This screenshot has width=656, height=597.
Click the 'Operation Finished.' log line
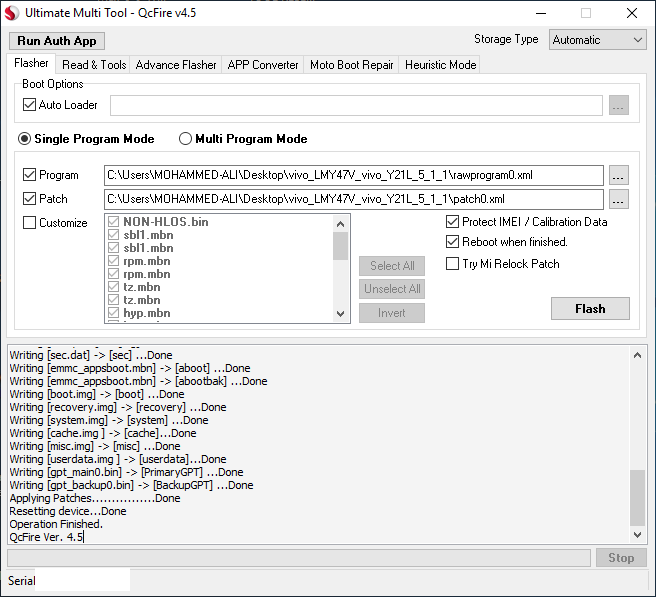pyautogui.click(x=56, y=524)
